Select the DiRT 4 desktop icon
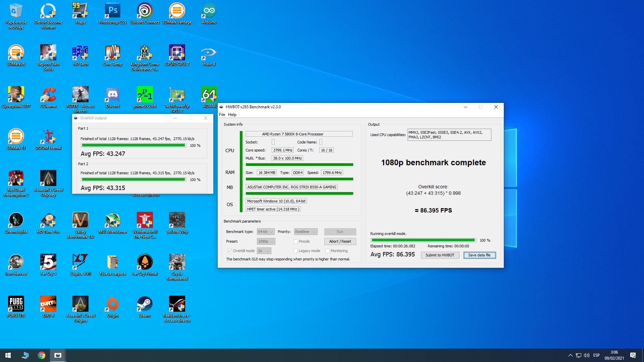The width and height of the screenshot is (644, 362). click(x=48, y=307)
